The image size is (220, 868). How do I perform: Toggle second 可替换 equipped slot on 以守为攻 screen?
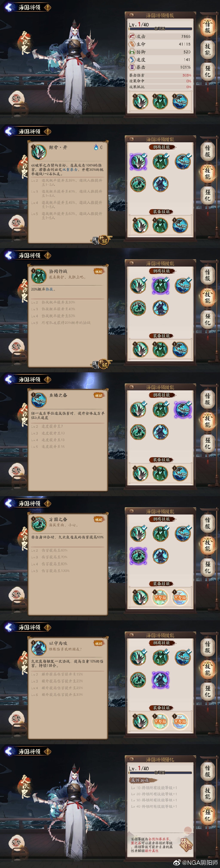pos(180,721)
